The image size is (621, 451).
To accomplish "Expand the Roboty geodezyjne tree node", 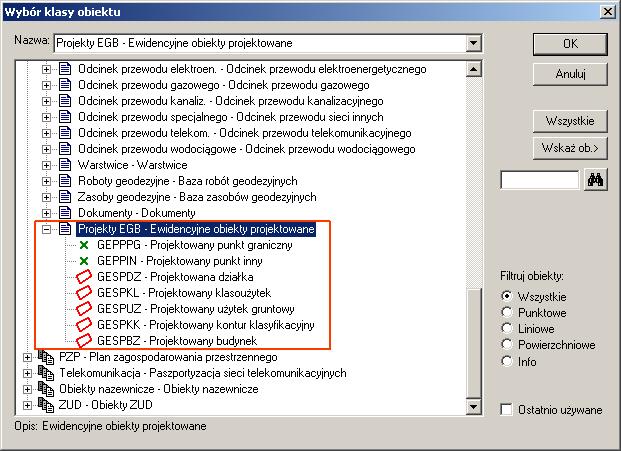I will [x=46, y=181].
